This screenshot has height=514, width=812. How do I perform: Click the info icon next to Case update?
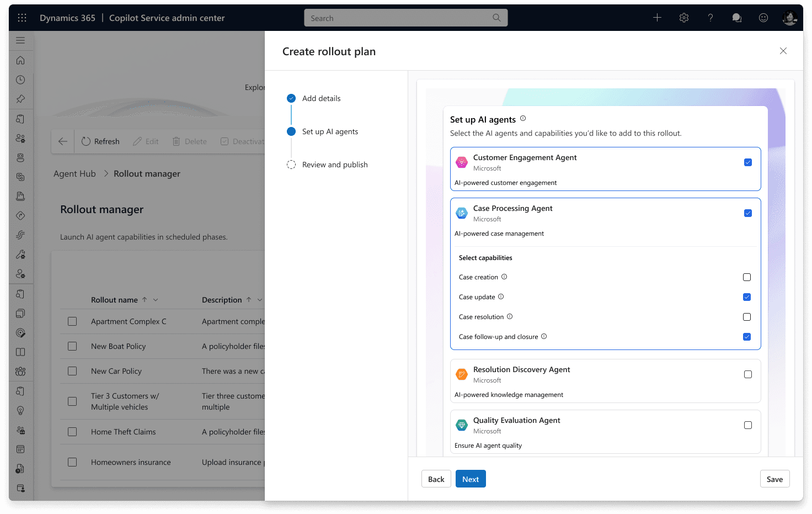click(501, 296)
